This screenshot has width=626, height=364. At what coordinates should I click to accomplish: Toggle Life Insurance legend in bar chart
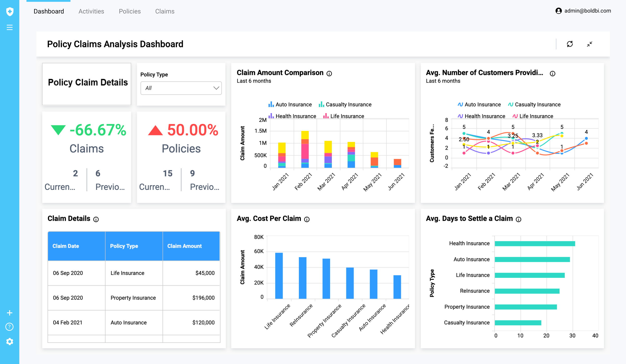tap(344, 116)
